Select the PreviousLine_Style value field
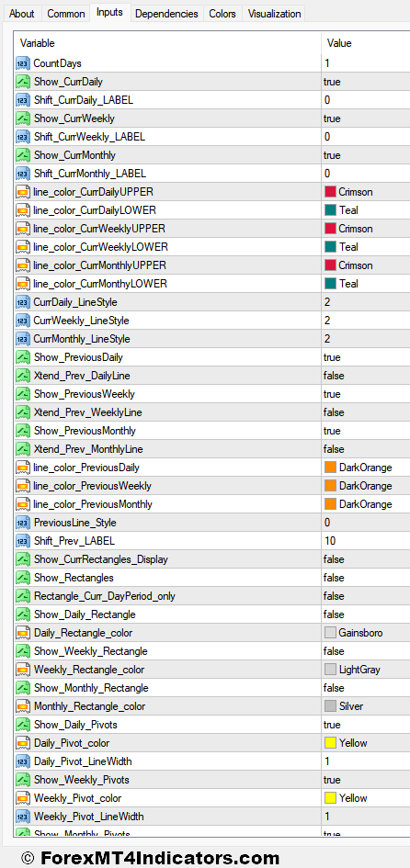 click(x=366, y=523)
